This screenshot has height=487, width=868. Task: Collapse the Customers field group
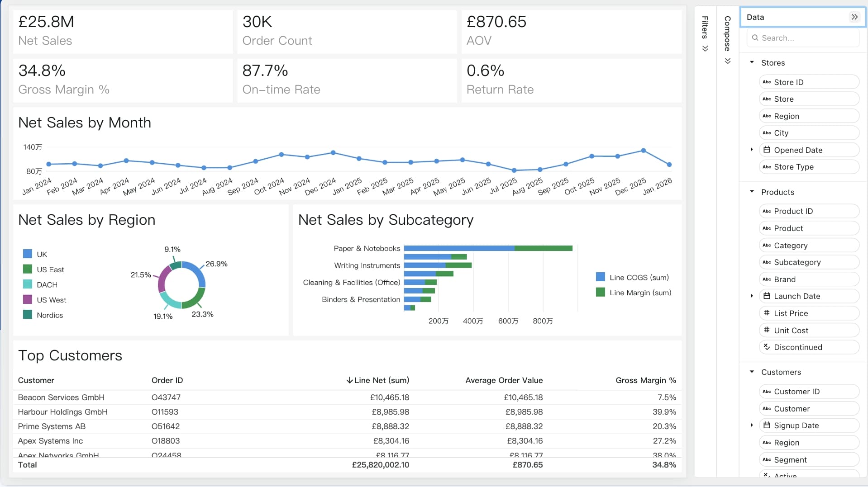(752, 372)
